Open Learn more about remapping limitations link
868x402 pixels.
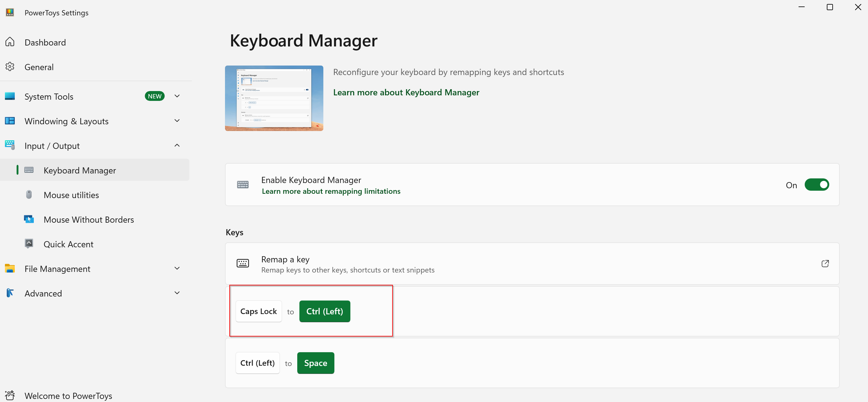pos(331,191)
